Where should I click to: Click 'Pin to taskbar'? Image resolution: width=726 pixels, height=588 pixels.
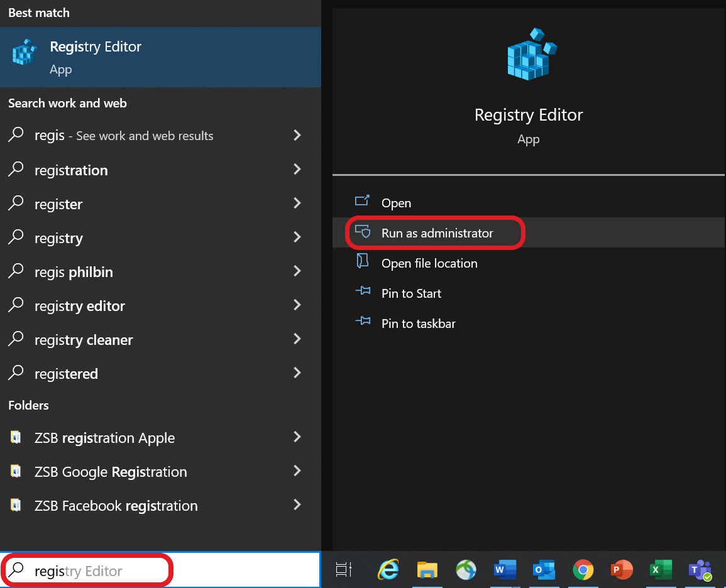(x=419, y=324)
